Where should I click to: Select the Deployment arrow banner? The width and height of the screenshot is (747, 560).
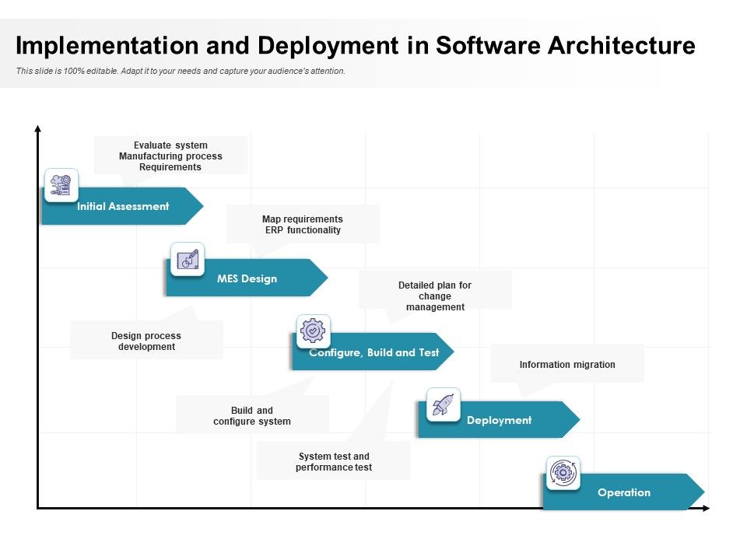(500, 419)
